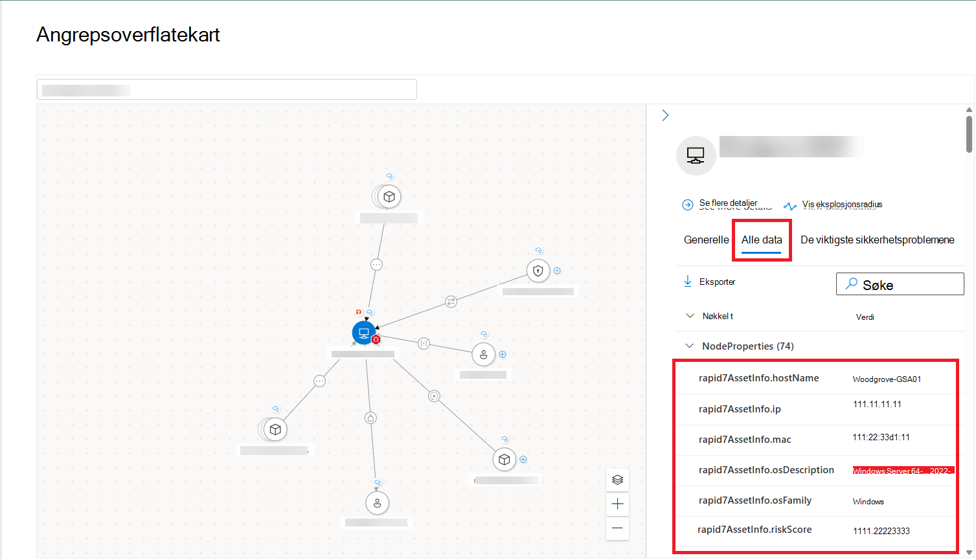Click the padlock edge icon below the computer node
The height and width of the screenshot is (560, 976).
[x=370, y=418]
